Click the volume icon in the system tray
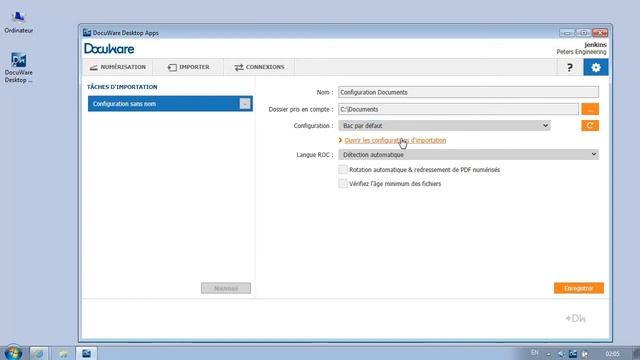Viewport: 640px width, 360px height. click(561, 354)
